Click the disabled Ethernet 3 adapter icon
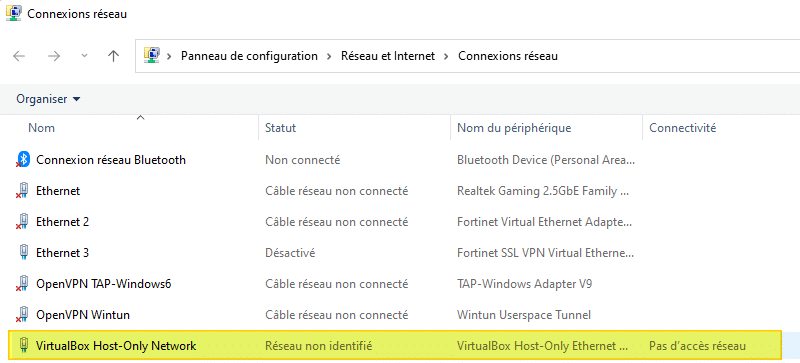This screenshot has height=363, width=800. click(23, 253)
